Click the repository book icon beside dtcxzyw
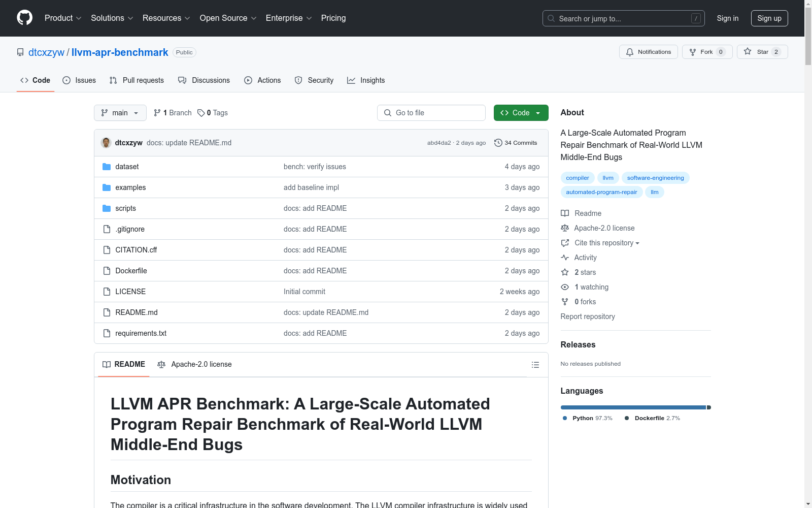 point(20,52)
